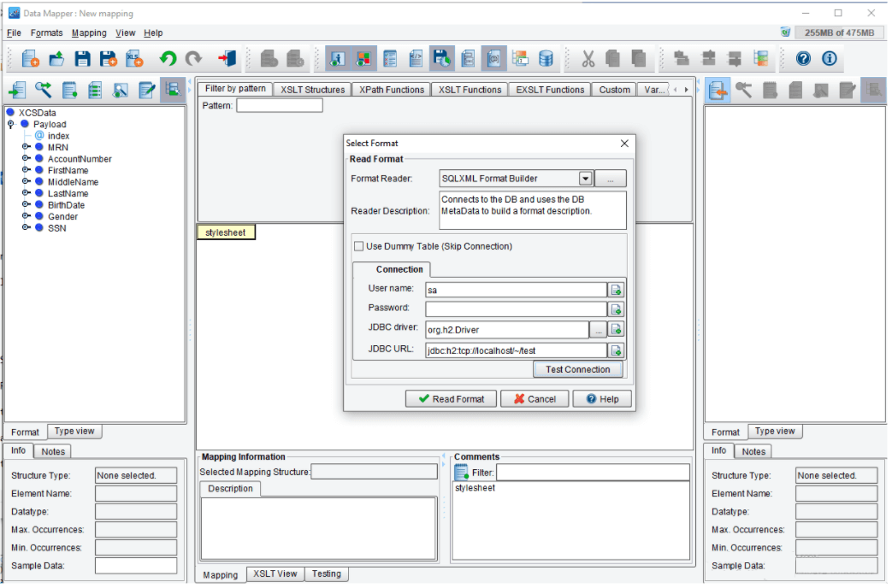Click the Help button in the dialog

[x=603, y=400]
